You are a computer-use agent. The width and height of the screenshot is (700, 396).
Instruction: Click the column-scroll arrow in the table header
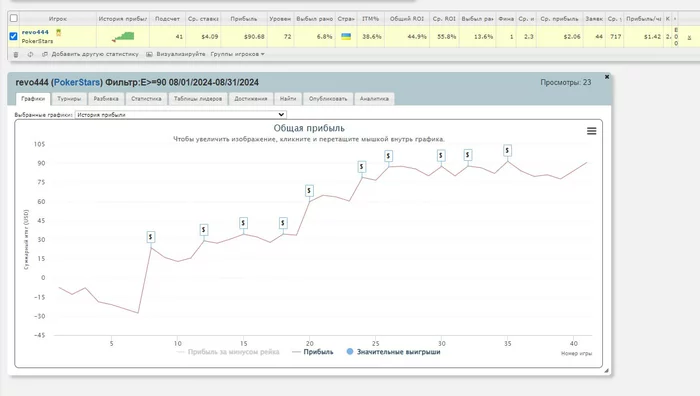[675, 19]
